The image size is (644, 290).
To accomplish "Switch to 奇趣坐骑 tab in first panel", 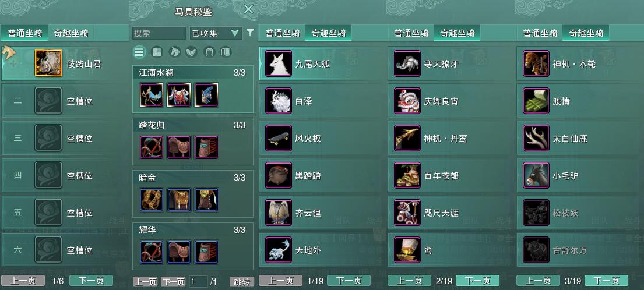I will pyautogui.click(x=71, y=33).
